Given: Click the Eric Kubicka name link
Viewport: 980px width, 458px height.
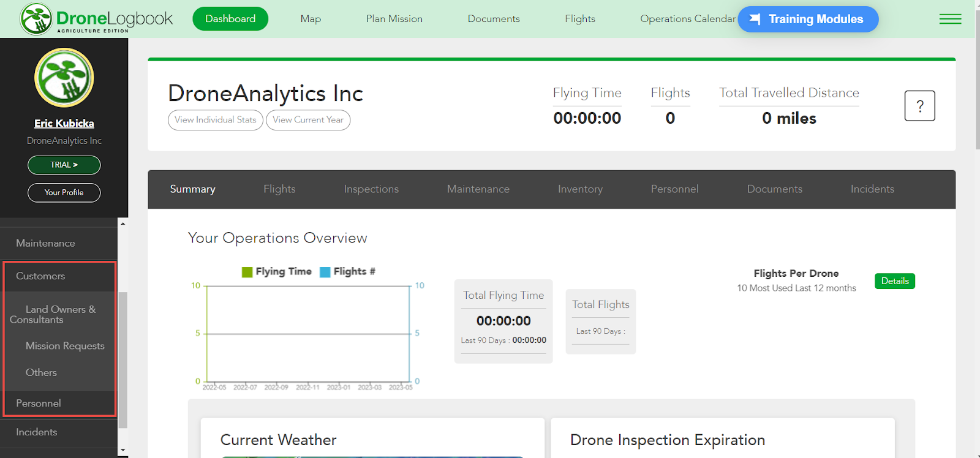Looking at the screenshot, I should tap(64, 123).
